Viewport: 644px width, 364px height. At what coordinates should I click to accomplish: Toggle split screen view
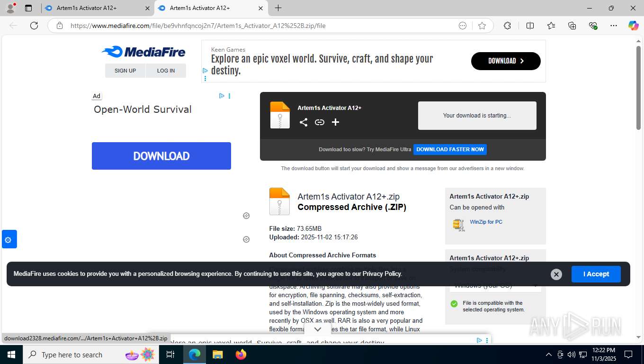[x=530, y=26]
